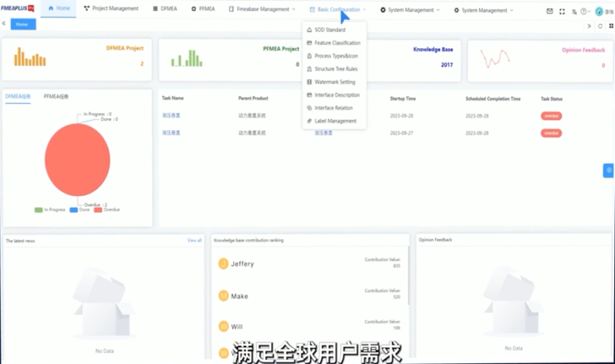Toggle the In Progress legend entry
615x364 pixels.
50,210
